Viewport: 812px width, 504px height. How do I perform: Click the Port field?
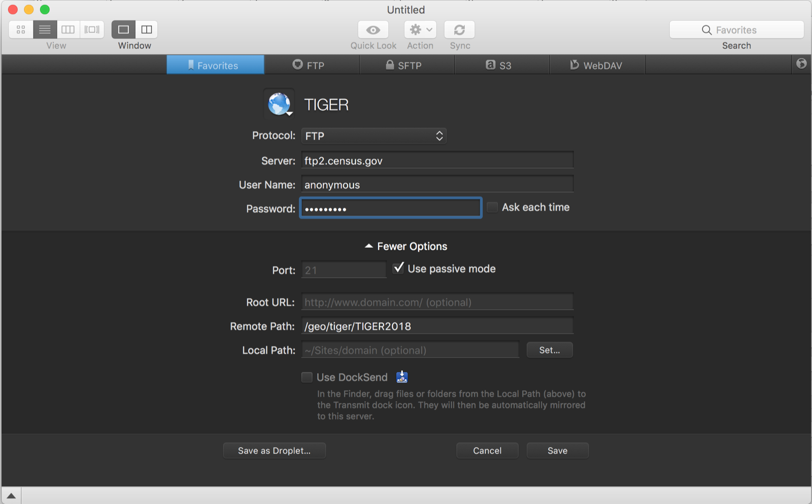coord(344,270)
